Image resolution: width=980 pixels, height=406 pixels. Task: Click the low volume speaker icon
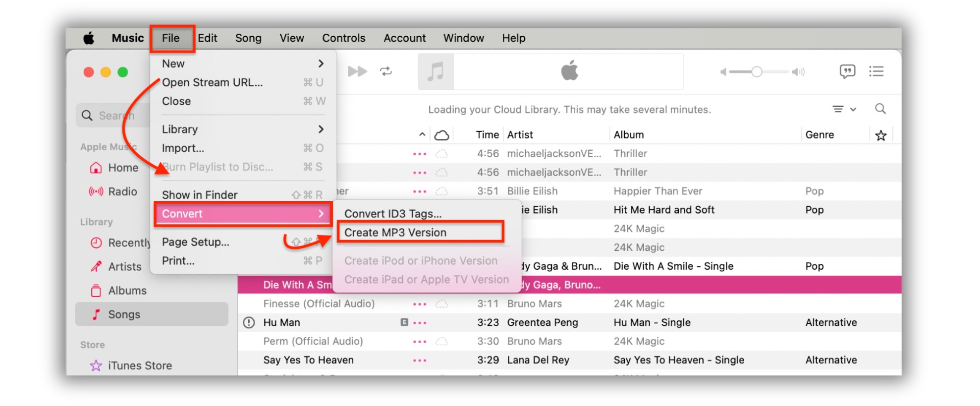723,72
